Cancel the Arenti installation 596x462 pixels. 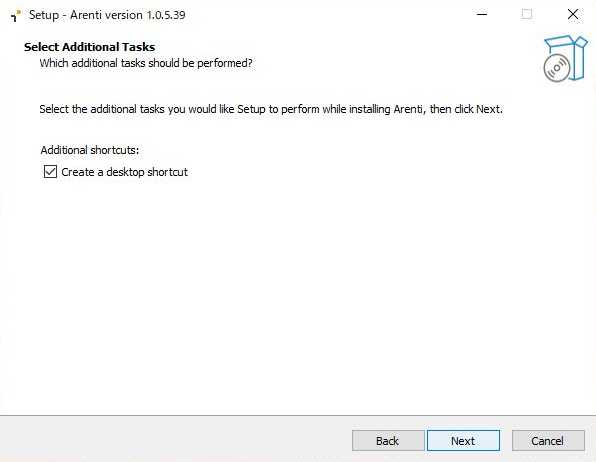pos(548,441)
